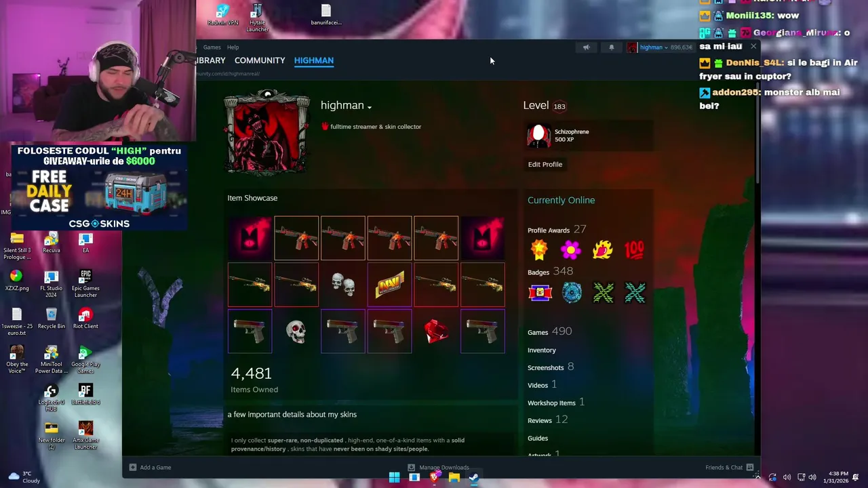Image resolution: width=868 pixels, height=488 pixels.
Task: Select the EA desktop shortcut
Action: [x=85, y=243]
